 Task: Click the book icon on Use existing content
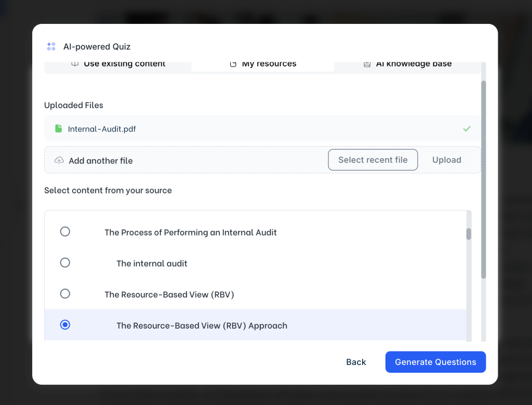click(x=75, y=64)
